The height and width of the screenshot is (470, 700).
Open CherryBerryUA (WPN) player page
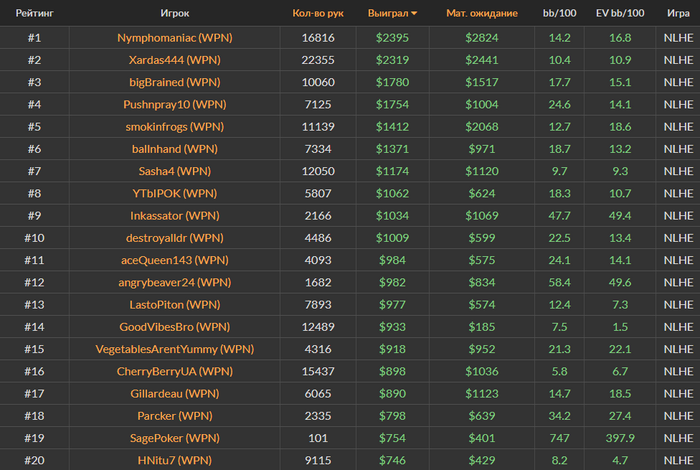click(175, 372)
